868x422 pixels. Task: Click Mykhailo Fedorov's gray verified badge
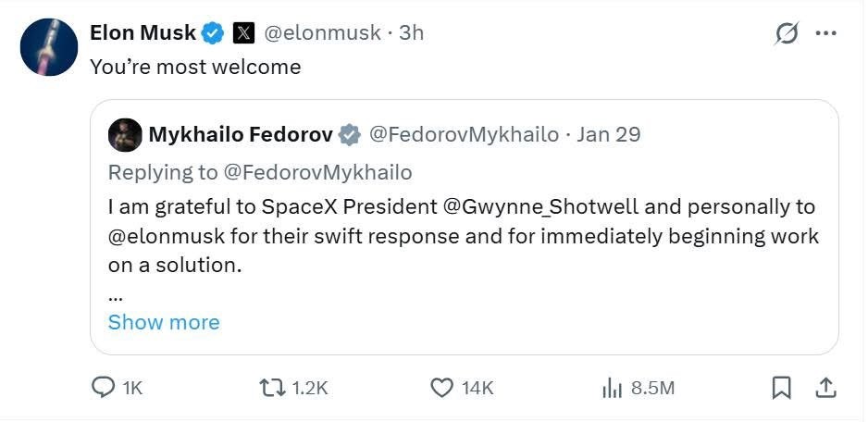click(350, 135)
